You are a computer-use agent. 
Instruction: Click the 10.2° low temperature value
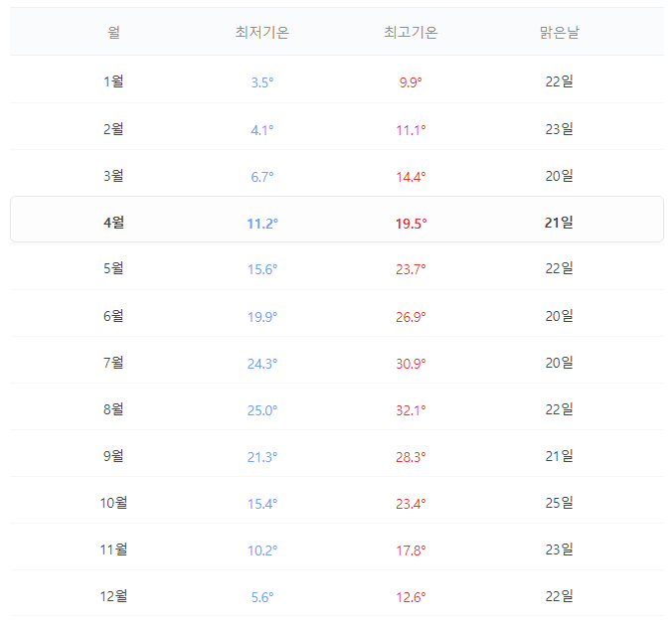tap(262, 550)
